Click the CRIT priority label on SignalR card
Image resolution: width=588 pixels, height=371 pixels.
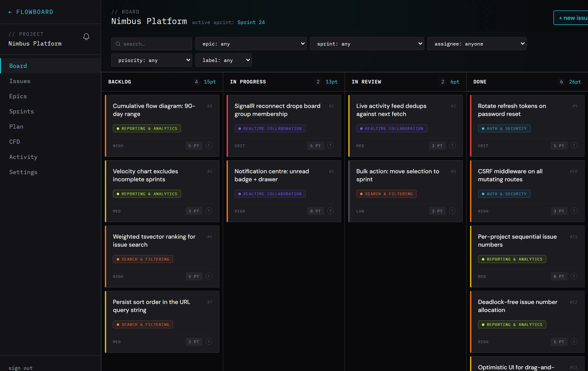[x=240, y=146]
